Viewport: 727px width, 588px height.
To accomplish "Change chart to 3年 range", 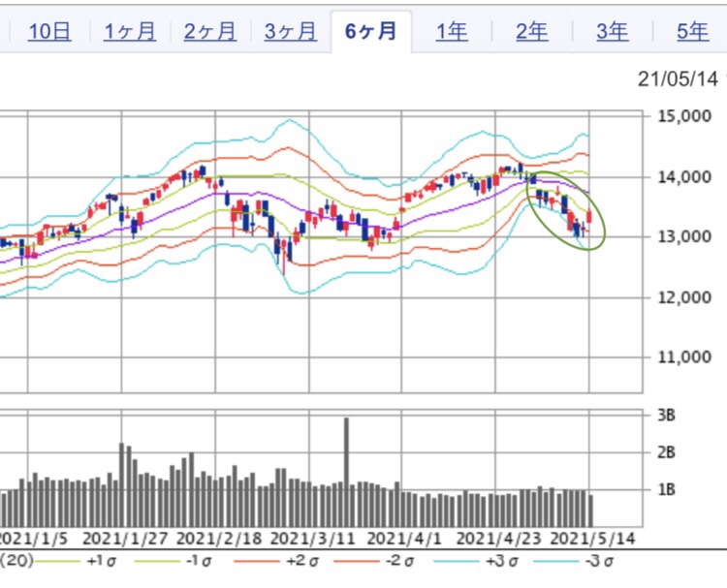I will point(612,32).
